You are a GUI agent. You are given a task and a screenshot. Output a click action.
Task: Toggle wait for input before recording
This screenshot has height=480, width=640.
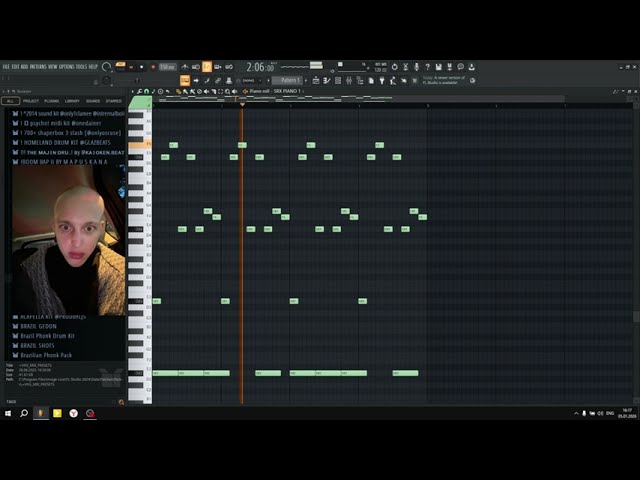196,67
